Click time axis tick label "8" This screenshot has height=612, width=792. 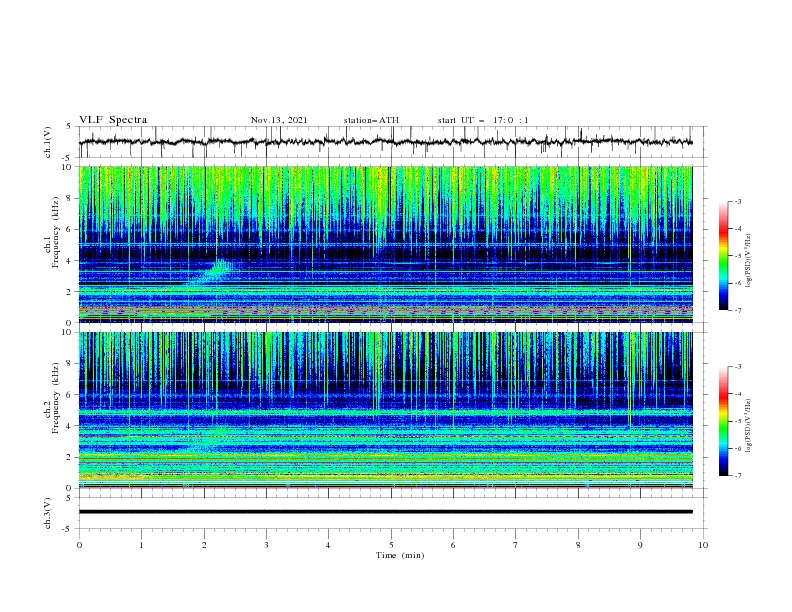(x=578, y=545)
